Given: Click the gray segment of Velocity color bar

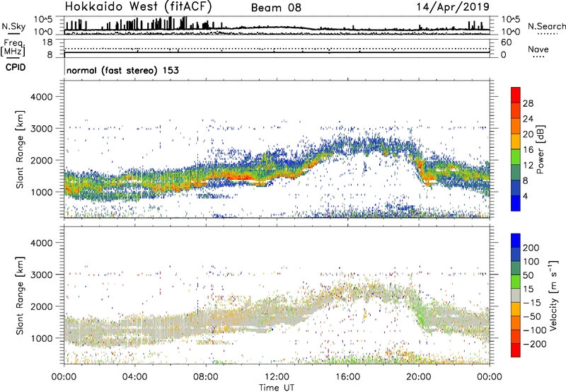Looking at the screenshot, I should (x=516, y=295).
